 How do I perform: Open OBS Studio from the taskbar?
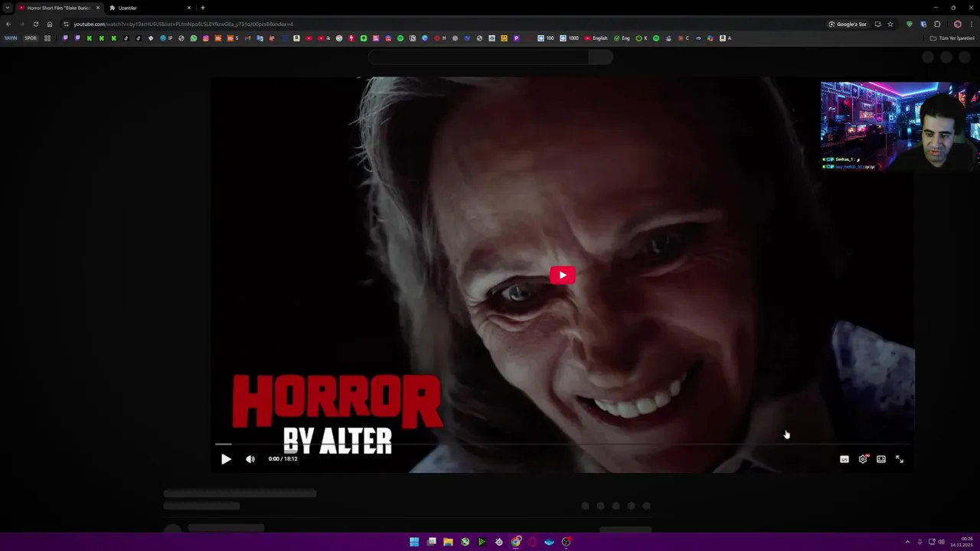(567, 542)
